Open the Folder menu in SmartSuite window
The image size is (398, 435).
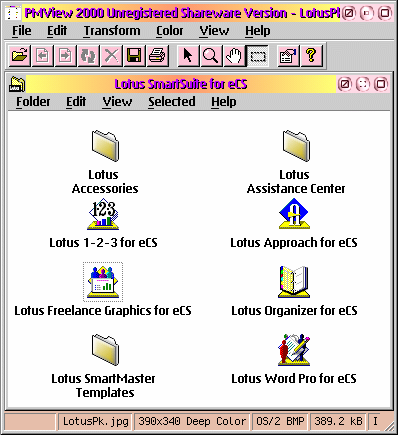pyautogui.click(x=33, y=102)
